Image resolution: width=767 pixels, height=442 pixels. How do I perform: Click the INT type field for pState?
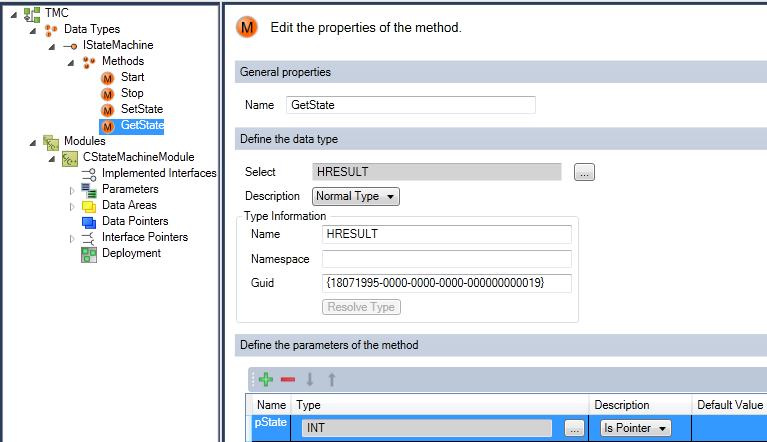pyautogui.click(x=427, y=428)
